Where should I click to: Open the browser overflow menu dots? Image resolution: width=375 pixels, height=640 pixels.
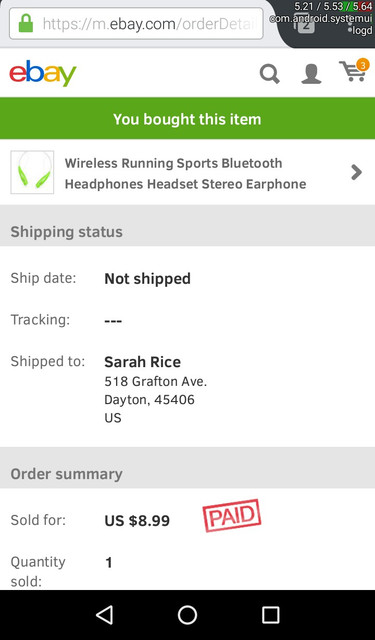pos(350,25)
